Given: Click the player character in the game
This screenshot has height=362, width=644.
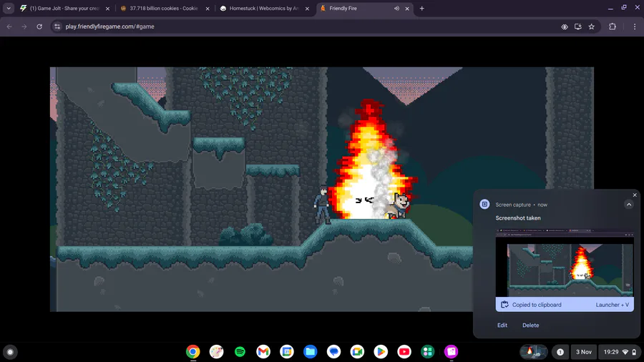Looking at the screenshot, I should (323, 205).
